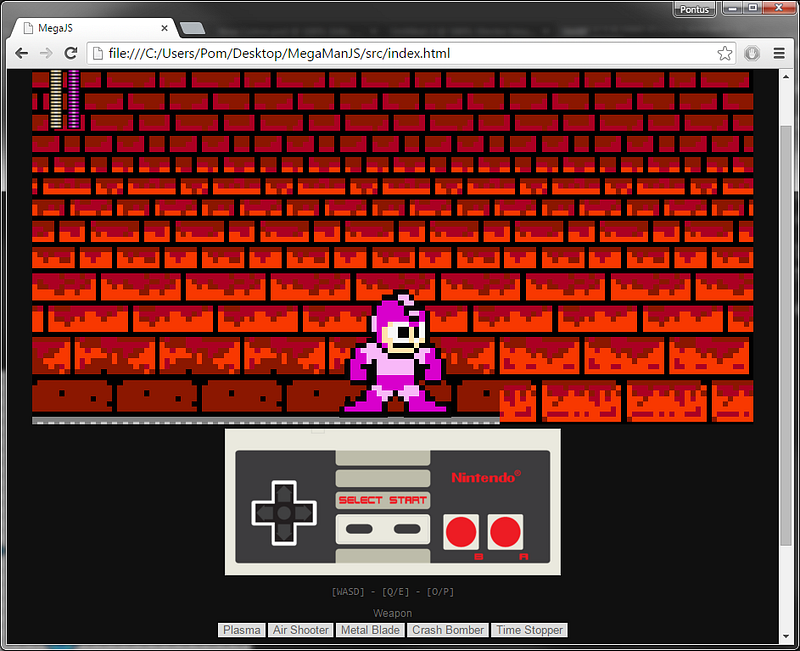800x651 pixels.
Task: Click the page icon in address bar
Action: (98, 53)
